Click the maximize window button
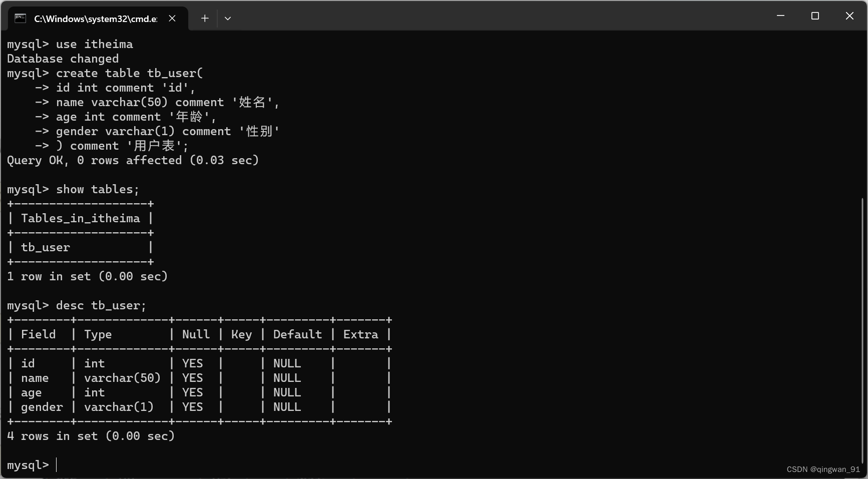868x479 pixels. (815, 16)
